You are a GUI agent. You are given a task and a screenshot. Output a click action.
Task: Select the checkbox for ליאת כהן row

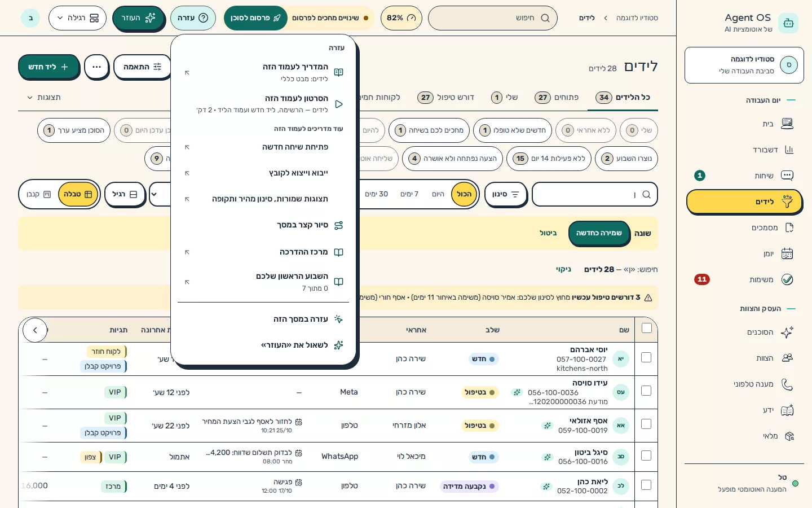tap(646, 485)
